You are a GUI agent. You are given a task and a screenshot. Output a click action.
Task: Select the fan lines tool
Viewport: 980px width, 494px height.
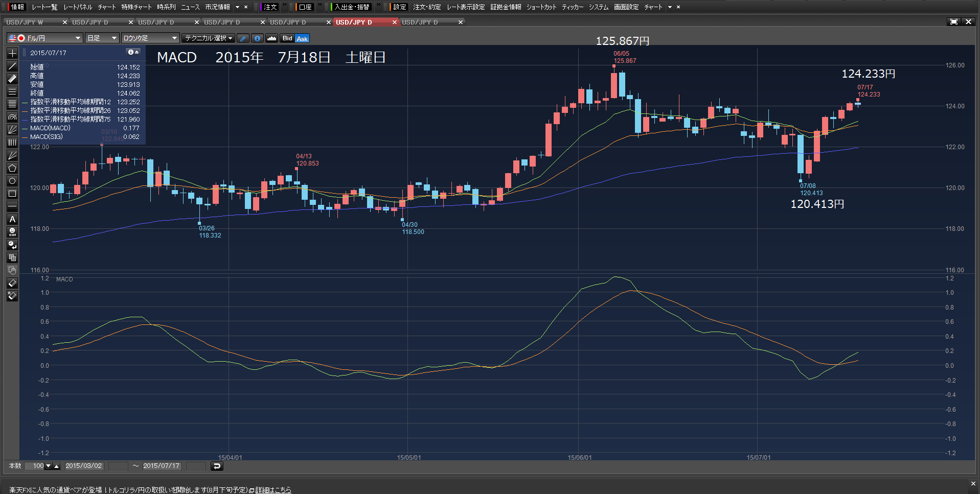pyautogui.click(x=12, y=130)
